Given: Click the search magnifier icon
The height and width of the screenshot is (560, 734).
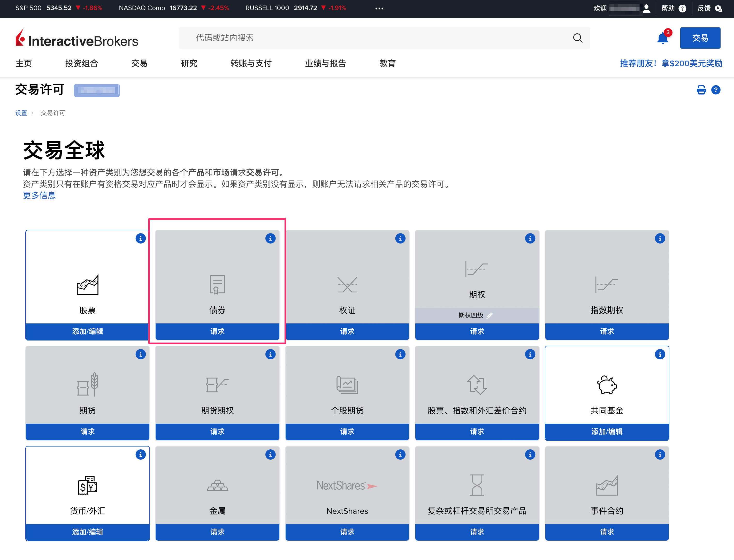Looking at the screenshot, I should tap(578, 38).
